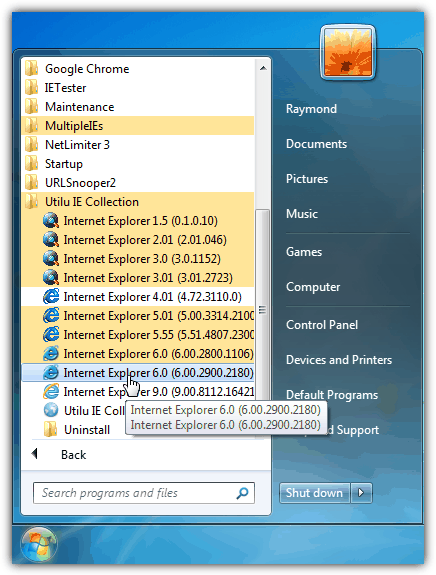Click the search magnifier icon
Image resolution: width=436 pixels, height=575 pixels.
tap(242, 493)
